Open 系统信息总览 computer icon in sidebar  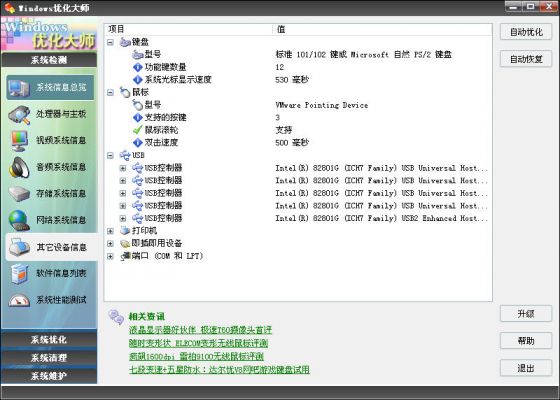coord(19,88)
